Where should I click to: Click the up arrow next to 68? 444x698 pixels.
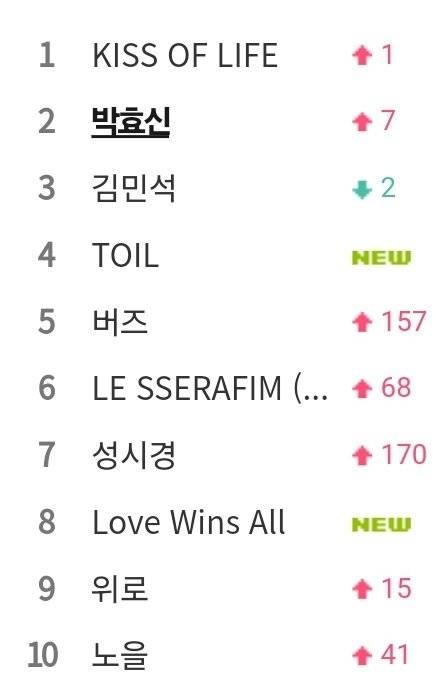pos(362,389)
